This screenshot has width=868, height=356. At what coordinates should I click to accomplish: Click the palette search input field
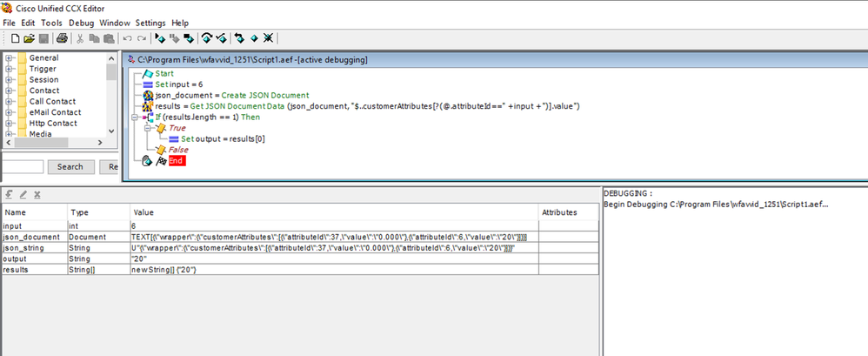click(x=22, y=166)
